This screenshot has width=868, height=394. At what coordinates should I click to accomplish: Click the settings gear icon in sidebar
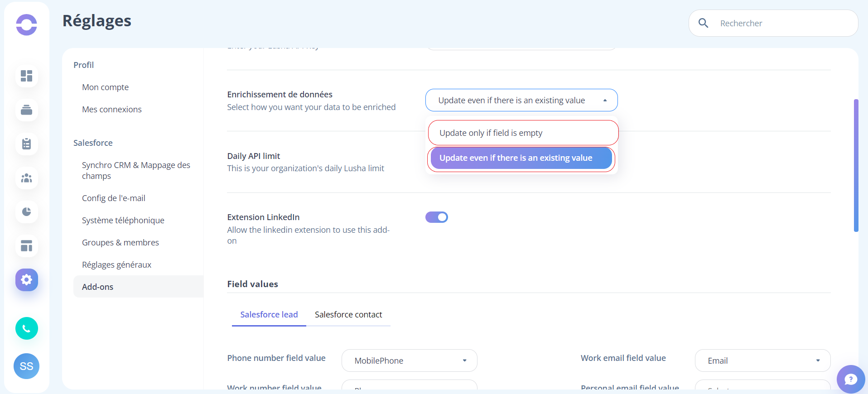tap(27, 280)
